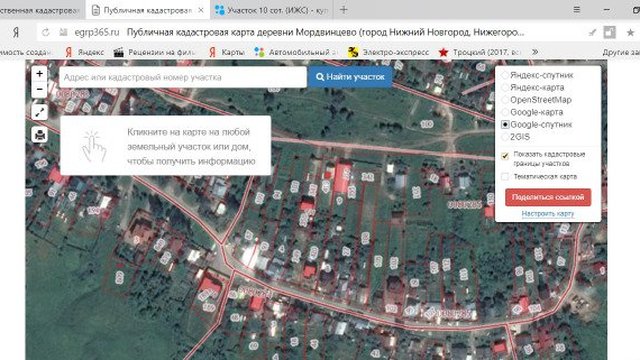Open Настроить карту link
The width and height of the screenshot is (640, 360).
pyautogui.click(x=548, y=213)
